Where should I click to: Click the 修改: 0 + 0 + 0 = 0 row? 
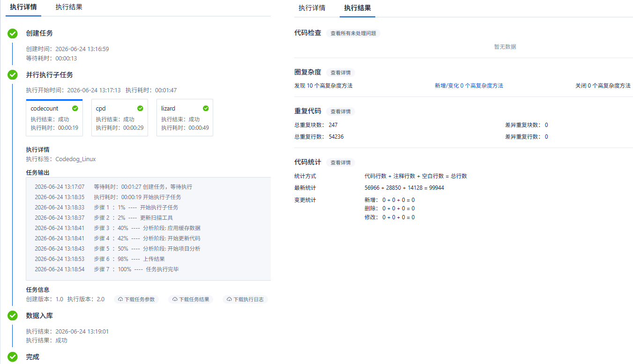[x=389, y=217]
